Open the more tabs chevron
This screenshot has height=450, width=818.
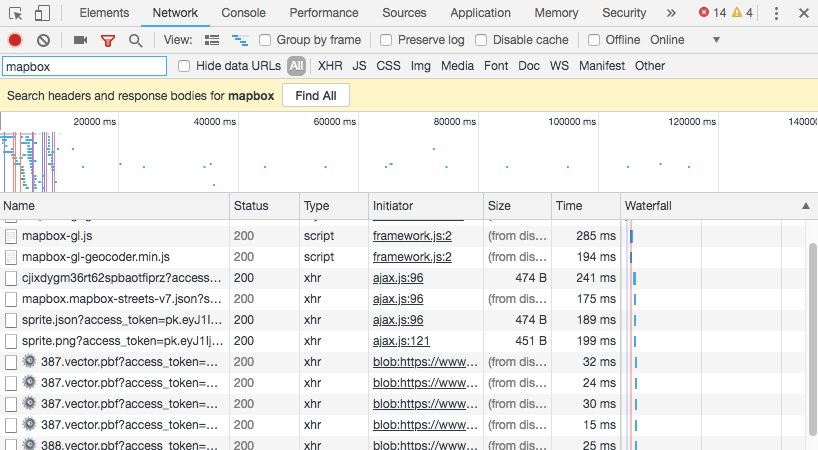pos(671,13)
